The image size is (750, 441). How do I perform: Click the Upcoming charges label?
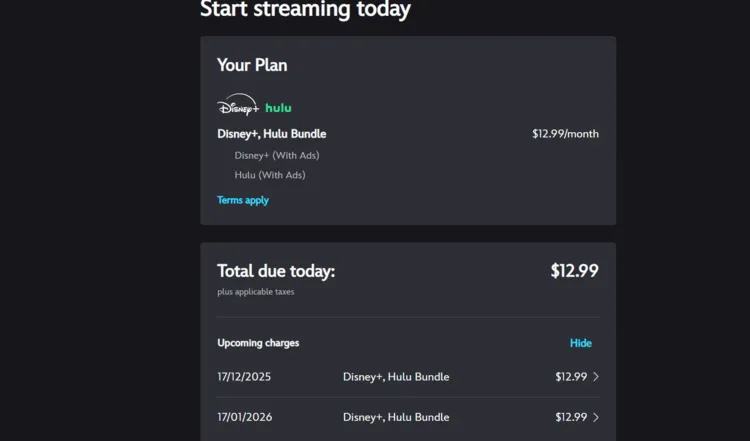click(x=258, y=343)
